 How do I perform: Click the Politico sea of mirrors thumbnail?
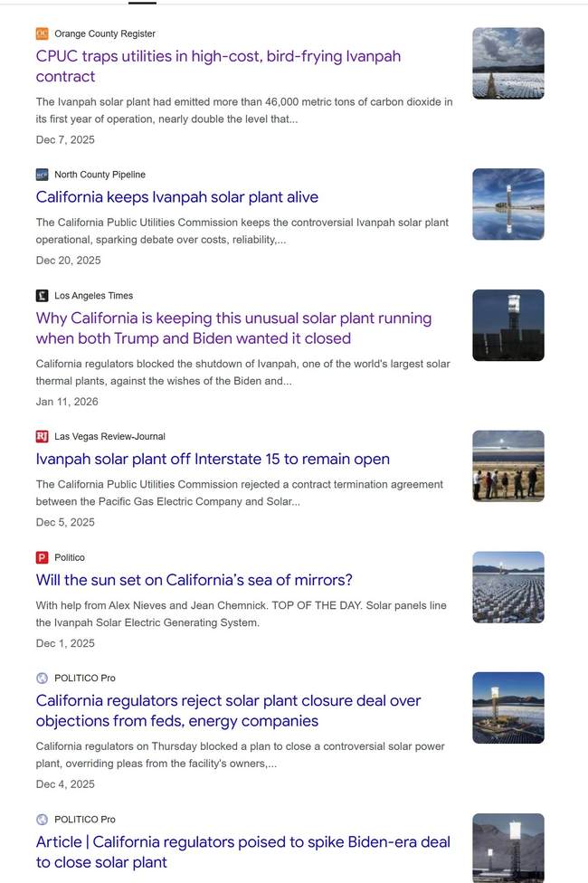[x=507, y=587]
